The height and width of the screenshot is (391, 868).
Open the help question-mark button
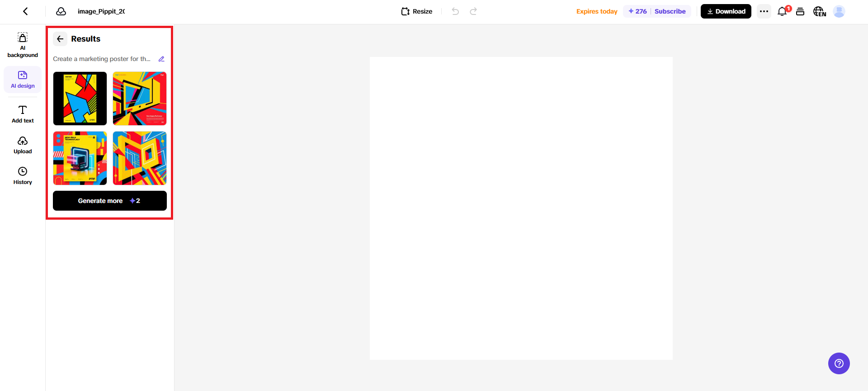click(839, 363)
